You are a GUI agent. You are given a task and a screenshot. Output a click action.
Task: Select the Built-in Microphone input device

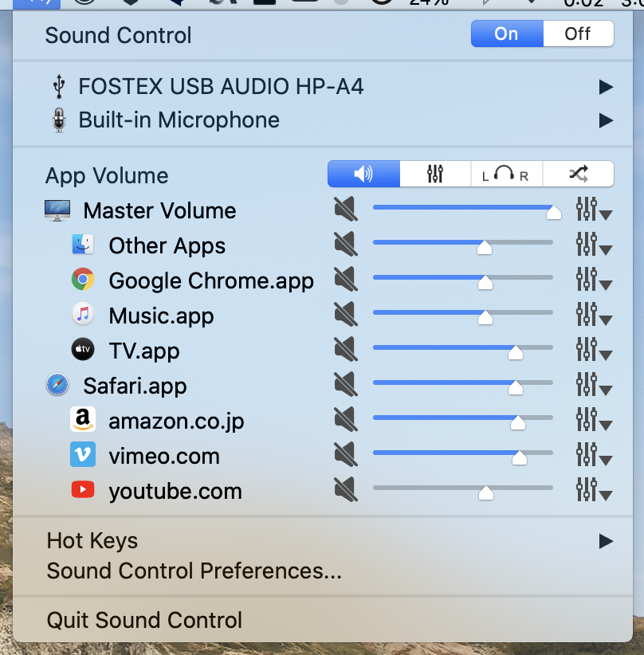coord(323,120)
